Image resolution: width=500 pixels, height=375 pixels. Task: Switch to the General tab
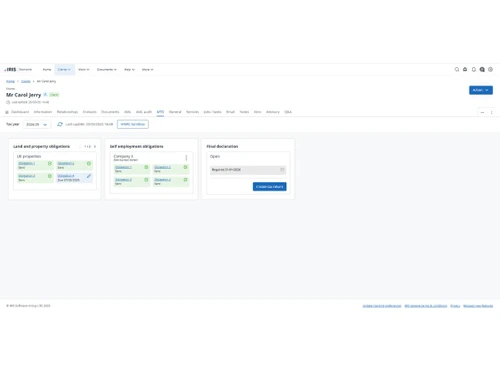(175, 112)
